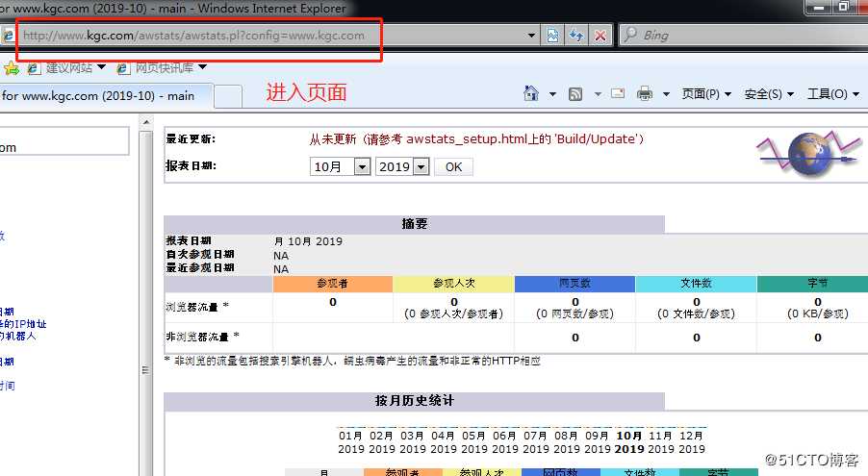Click the refresh page icon
Screen dimensions: 868x476
(576, 36)
